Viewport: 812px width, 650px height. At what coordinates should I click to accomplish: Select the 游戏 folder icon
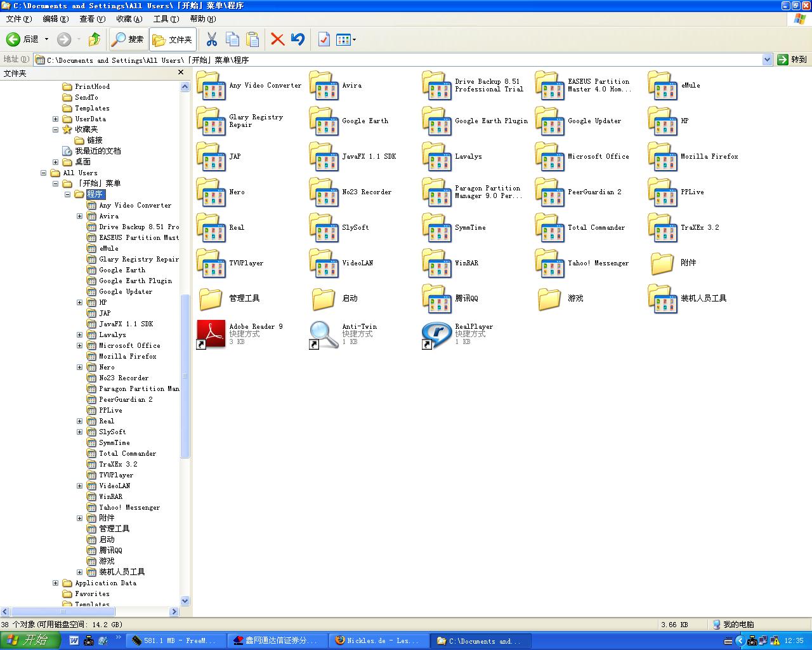[549, 298]
